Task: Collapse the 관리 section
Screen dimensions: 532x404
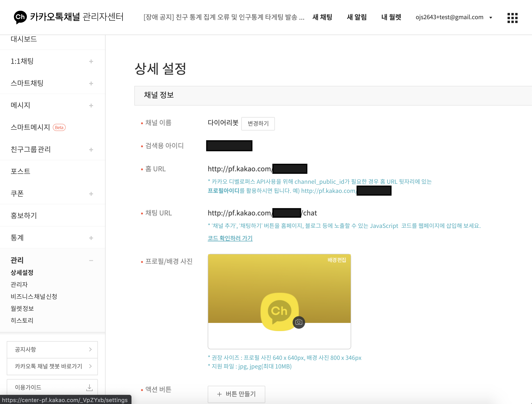Action: (91, 260)
